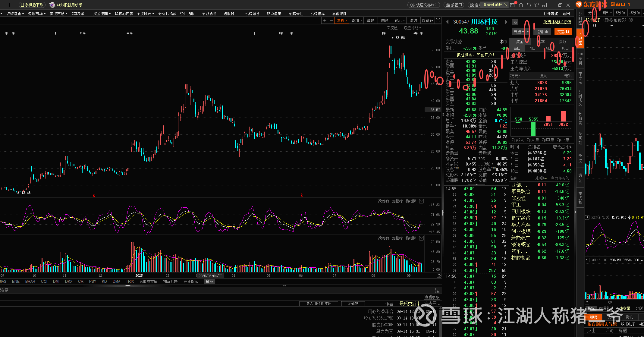Viewport: 644px width, 337px height.
Task: Click the home icon in title bar
Action: [521, 5]
